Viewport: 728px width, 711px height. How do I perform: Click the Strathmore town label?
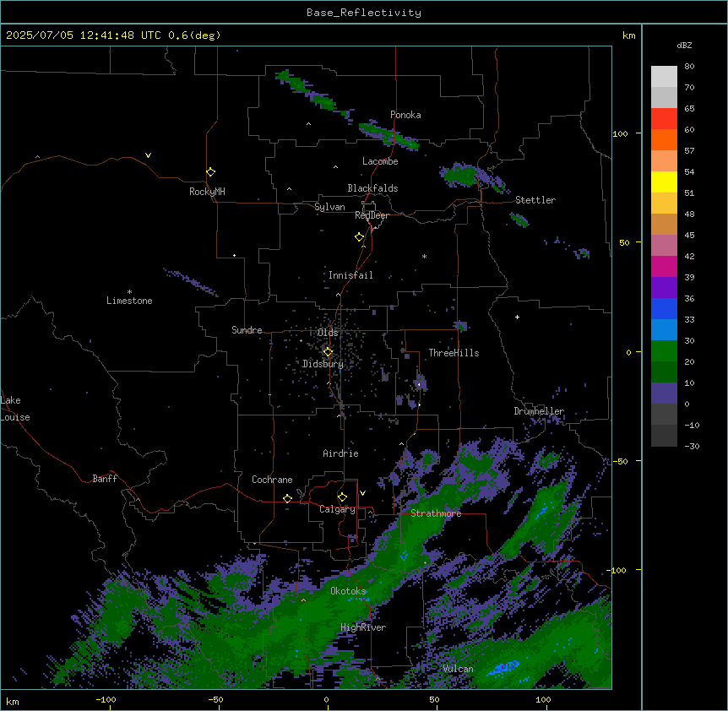tap(436, 513)
